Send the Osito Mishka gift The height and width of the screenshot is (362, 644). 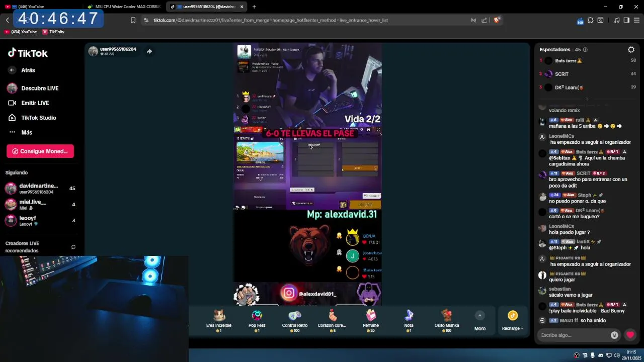pyautogui.click(x=447, y=320)
